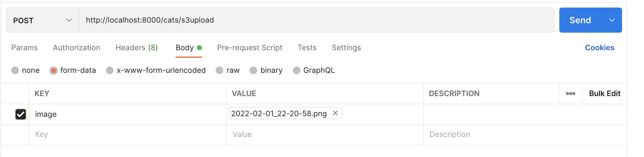Open the Cookies link
This screenshot has width=644, height=157.
(599, 48)
